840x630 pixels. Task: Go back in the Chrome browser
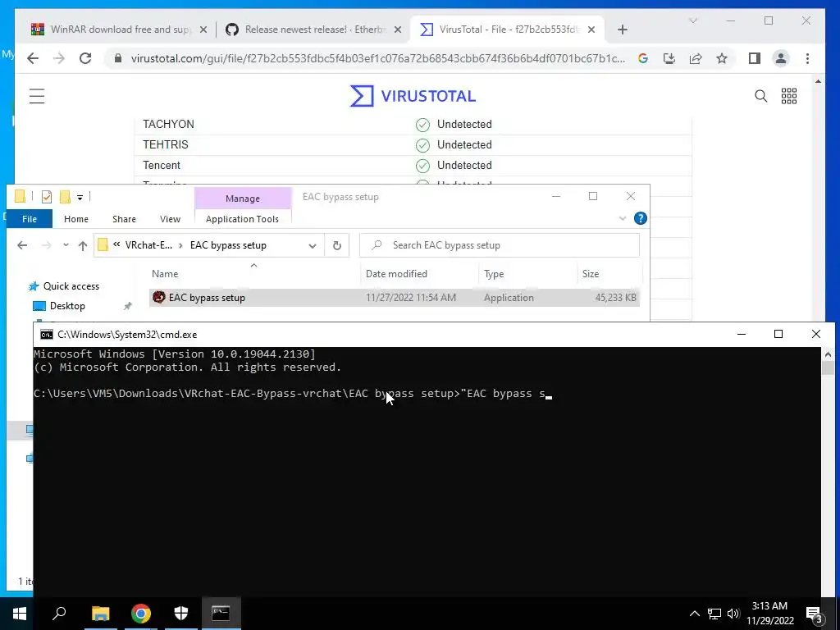[x=33, y=58]
